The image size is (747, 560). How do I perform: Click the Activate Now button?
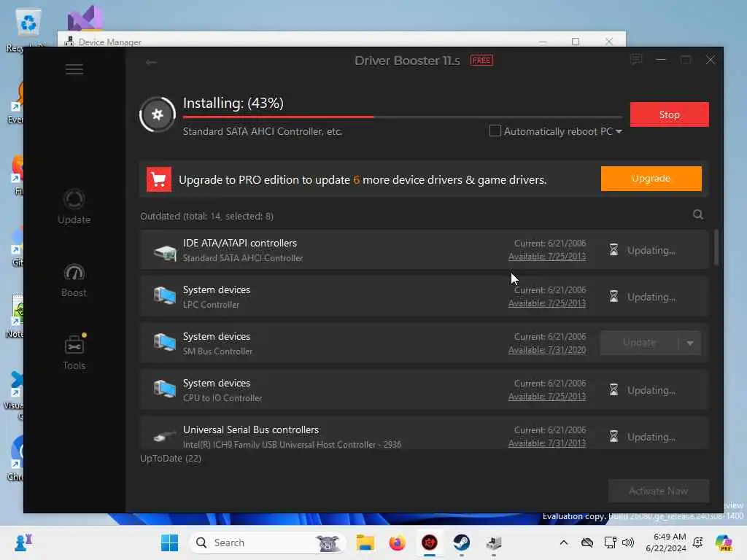pos(658,491)
